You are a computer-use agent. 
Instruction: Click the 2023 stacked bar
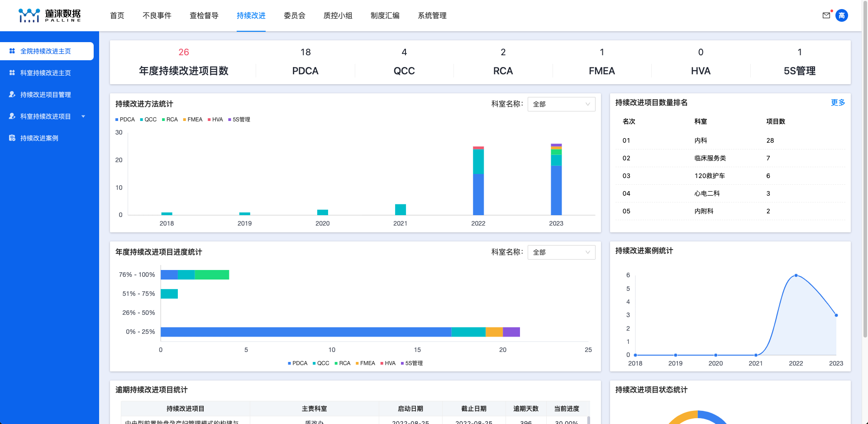pyautogui.click(x=556, y=179)
